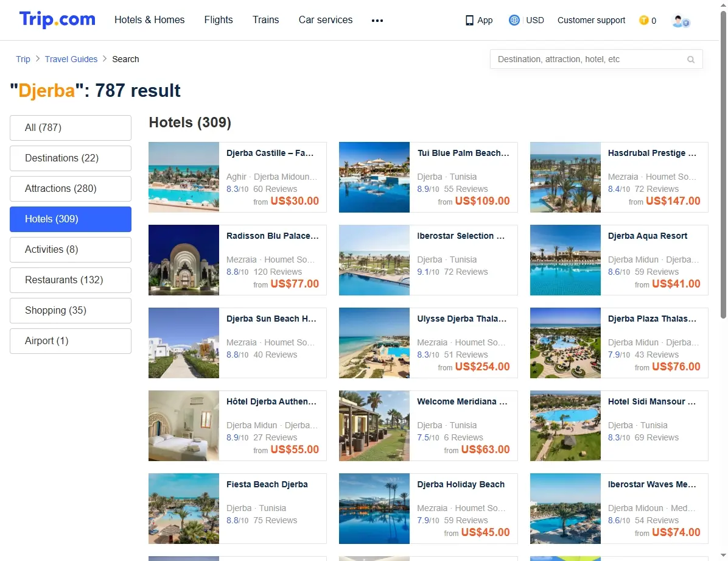
Task: Open the USD currency selector
Action: pos(535,21)
